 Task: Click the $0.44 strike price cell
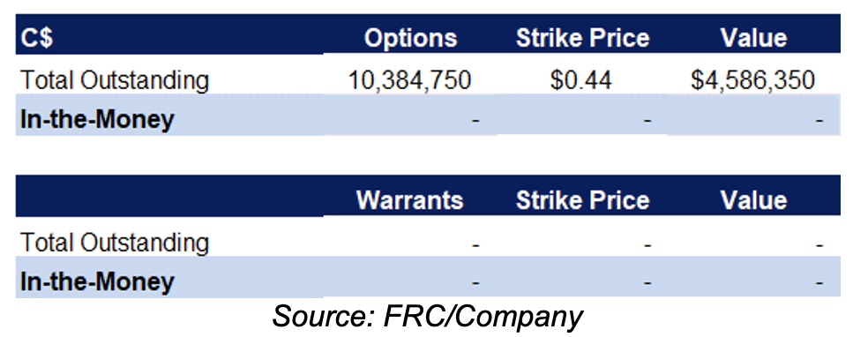tap(581, 81)
